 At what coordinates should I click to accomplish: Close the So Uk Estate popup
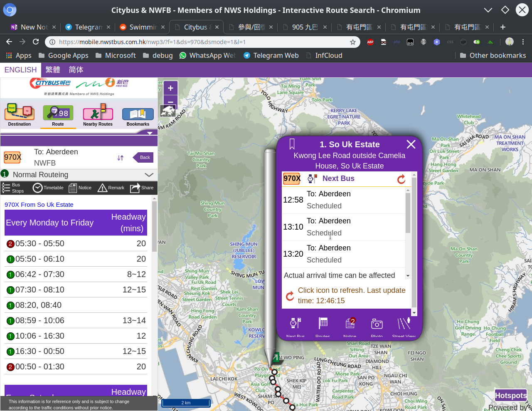click(411, 144)
